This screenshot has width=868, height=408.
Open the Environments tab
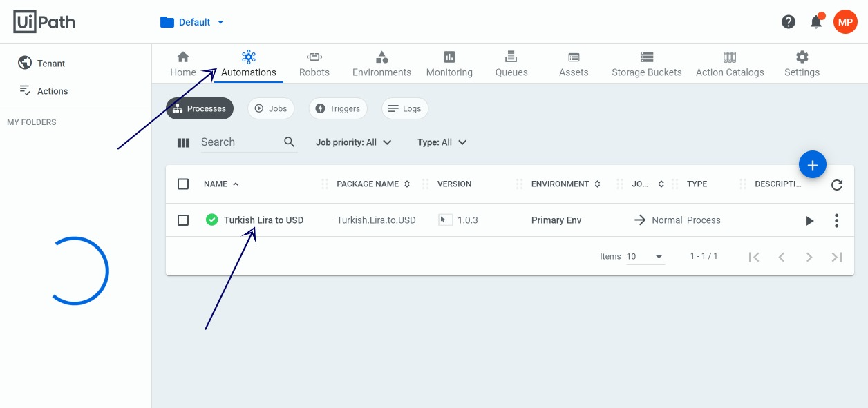pyautogui.click(x=381, y=64)
